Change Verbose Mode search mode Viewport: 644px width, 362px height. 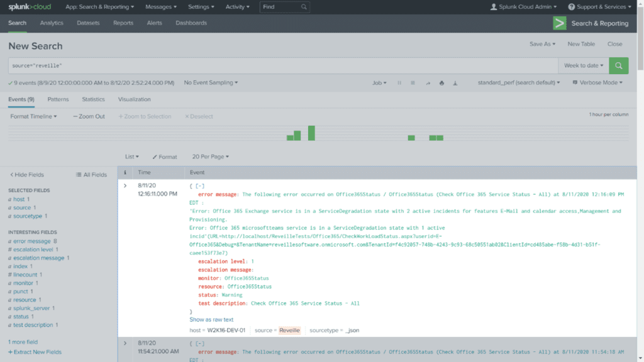[597, 82]
